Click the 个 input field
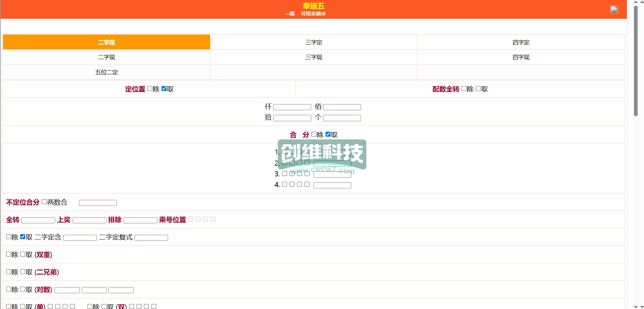 coord(342,118)
